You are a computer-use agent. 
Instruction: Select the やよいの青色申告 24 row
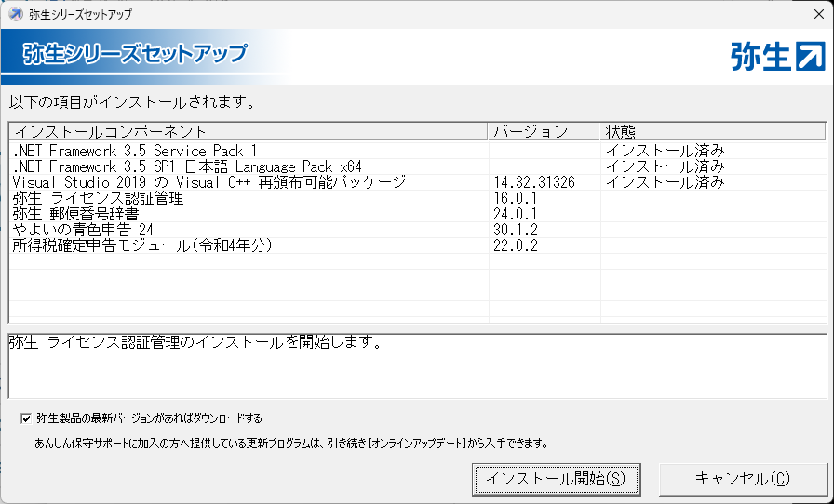418,230
